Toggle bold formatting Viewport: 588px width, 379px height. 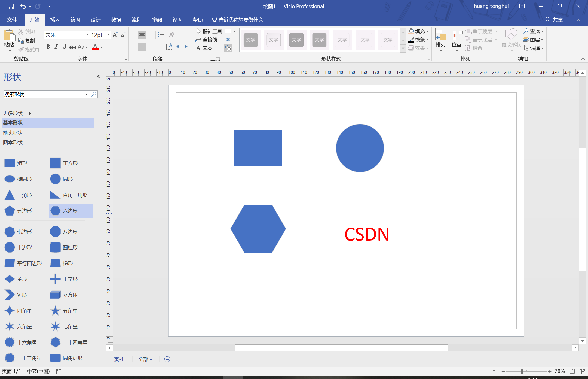click(x=48, y=47)
